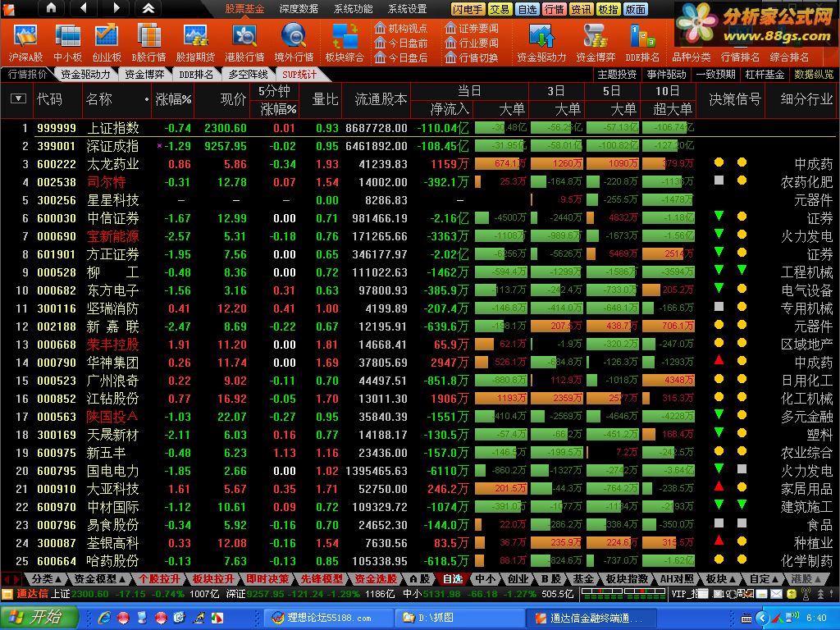Sort by 涨幅% column header

(x=173, y=99)
